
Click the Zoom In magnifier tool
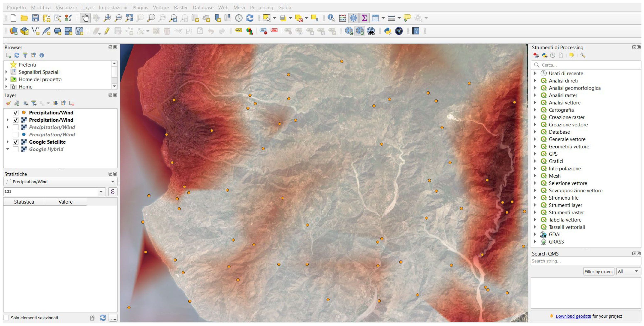click(x=107, y=18)
